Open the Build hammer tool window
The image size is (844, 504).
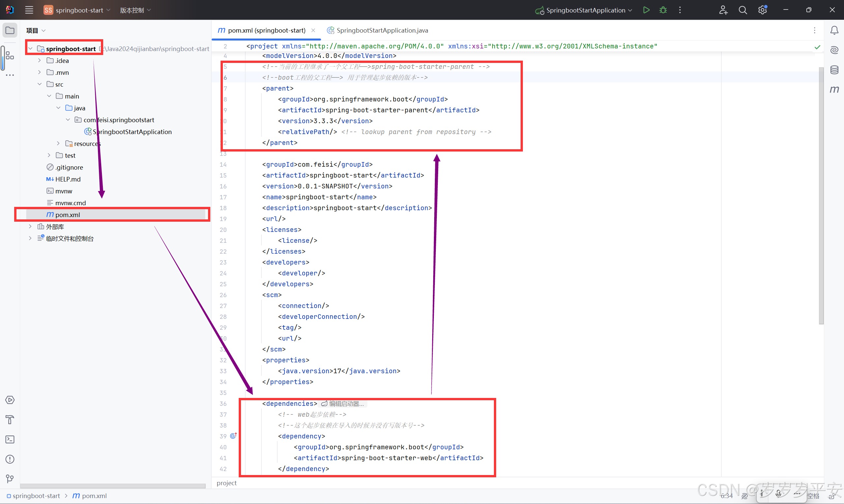coord(10,419)
